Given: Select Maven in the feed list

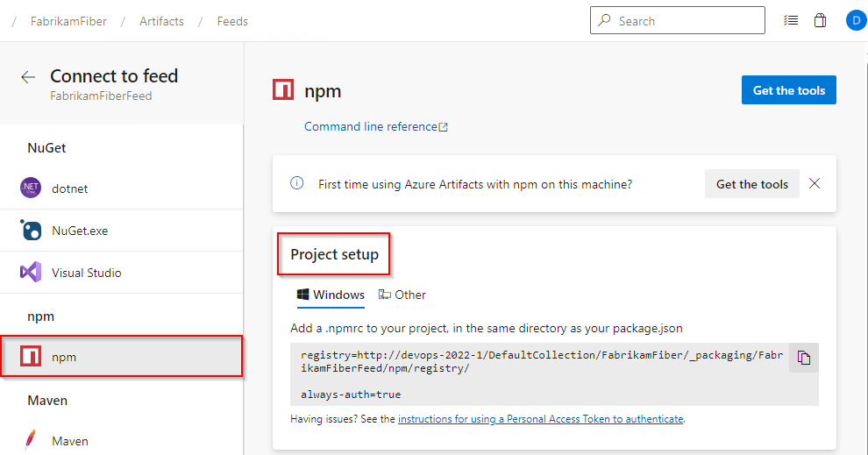Looking at the screenshot, I should [121, 441].
